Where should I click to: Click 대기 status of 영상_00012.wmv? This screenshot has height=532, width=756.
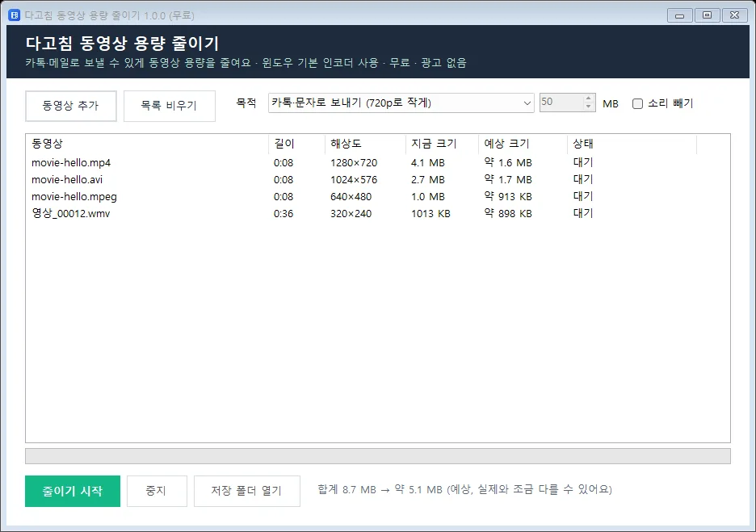[583, 213]
